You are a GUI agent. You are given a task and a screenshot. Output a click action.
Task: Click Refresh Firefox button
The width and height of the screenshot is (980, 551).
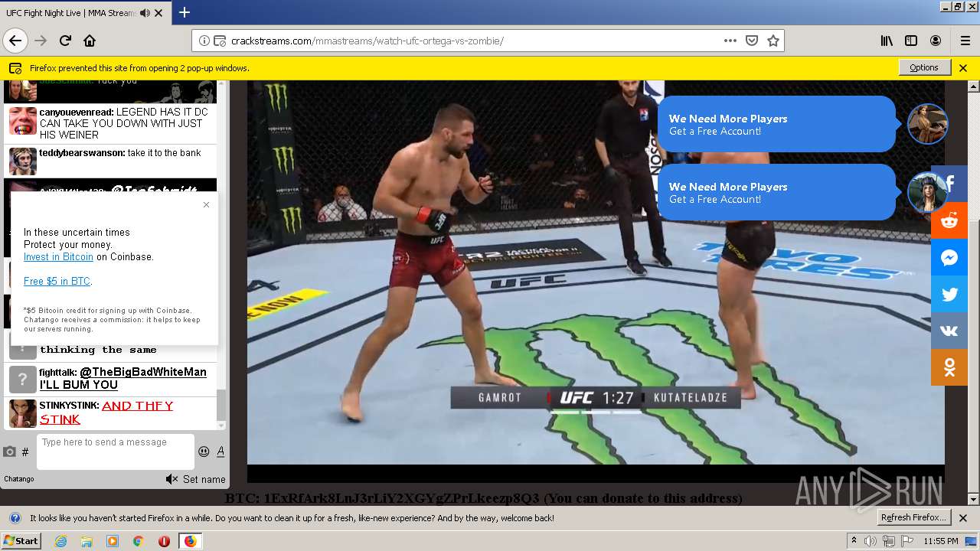pos(913,517)
